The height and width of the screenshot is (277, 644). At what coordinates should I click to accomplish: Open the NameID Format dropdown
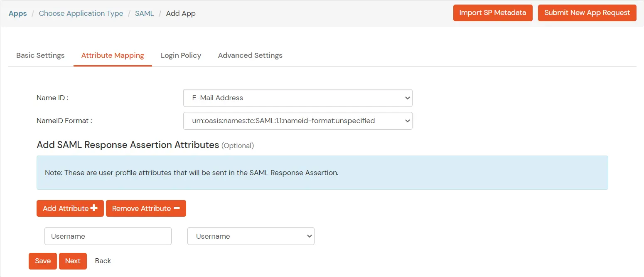pyautogui.click(x=297, y=121)
